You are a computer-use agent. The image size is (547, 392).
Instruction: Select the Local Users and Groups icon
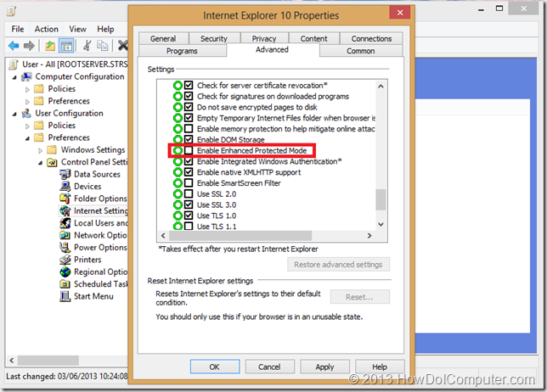tap(65, 223)
